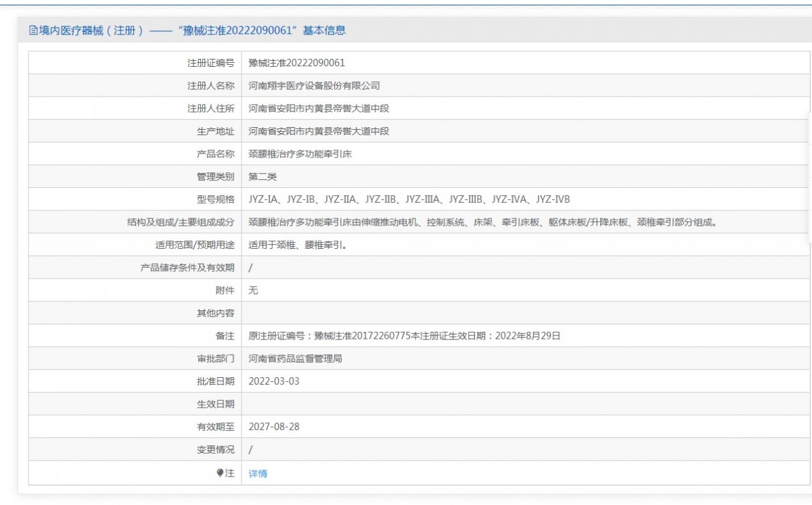Screen dimensions: 812x505
Task: Select company name 河南翔宇医疗设备股份有限公司
Action: [x=314, y=86]
